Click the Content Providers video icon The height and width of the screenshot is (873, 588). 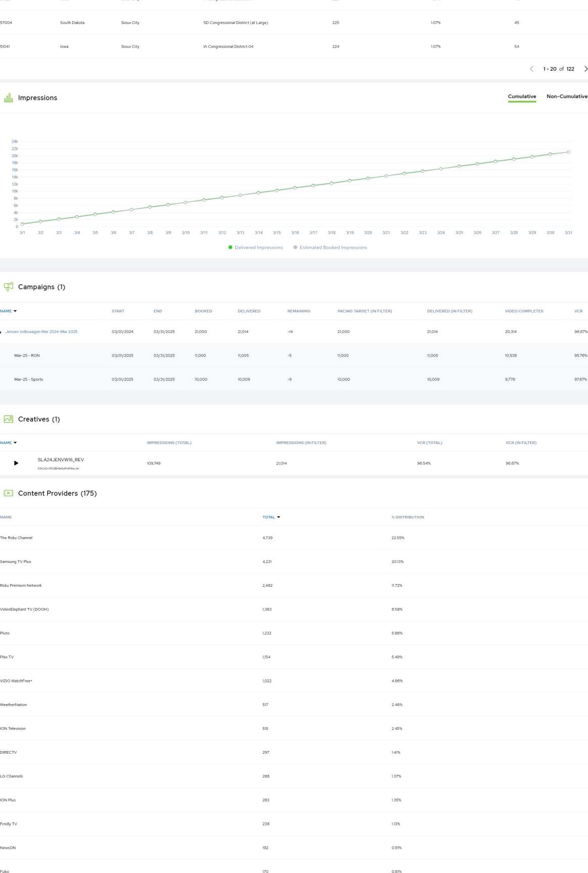pyautogui.click(x=9, y=493)
